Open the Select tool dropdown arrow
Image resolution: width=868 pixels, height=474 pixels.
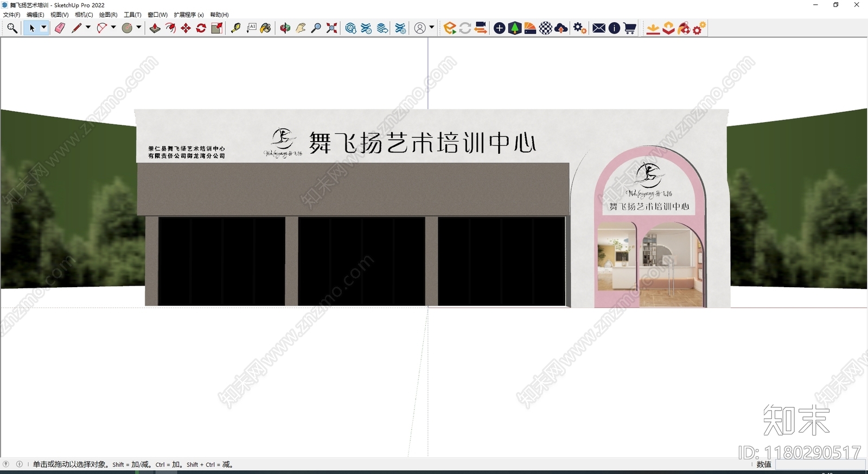[x=44, y=28]
